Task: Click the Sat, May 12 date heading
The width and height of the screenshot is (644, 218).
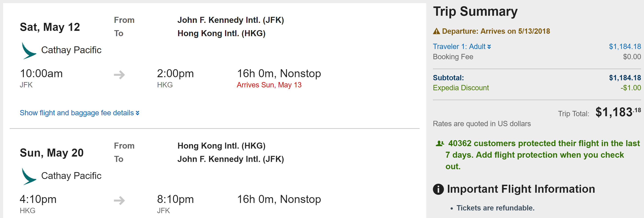Action: click(50, 27)
